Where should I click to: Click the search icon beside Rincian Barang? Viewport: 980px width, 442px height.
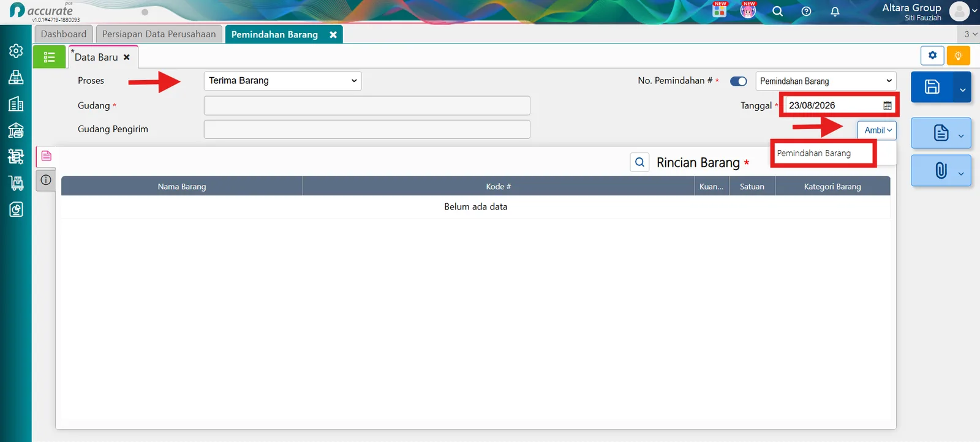pyautogui.click(x=639, y=162)
